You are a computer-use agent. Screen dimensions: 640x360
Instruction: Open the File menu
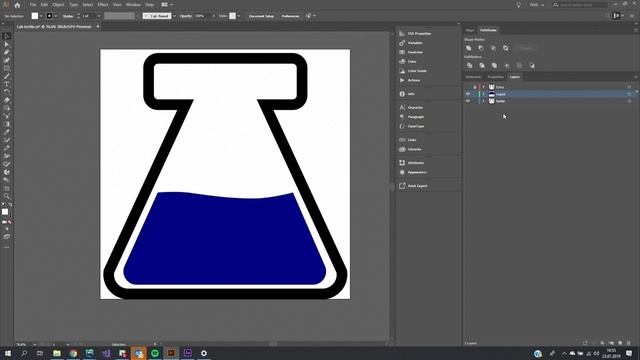33,4
